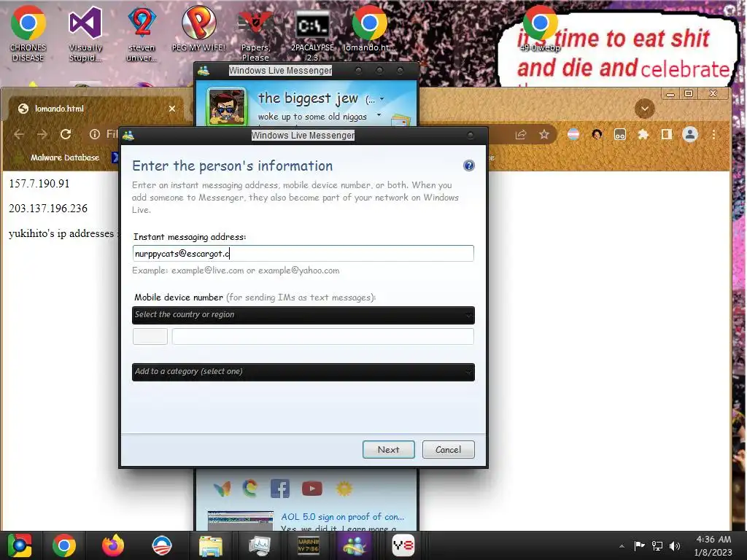Click the help question mark icon
Viewport: 747px width, 560px height.
tap(469, 166)
